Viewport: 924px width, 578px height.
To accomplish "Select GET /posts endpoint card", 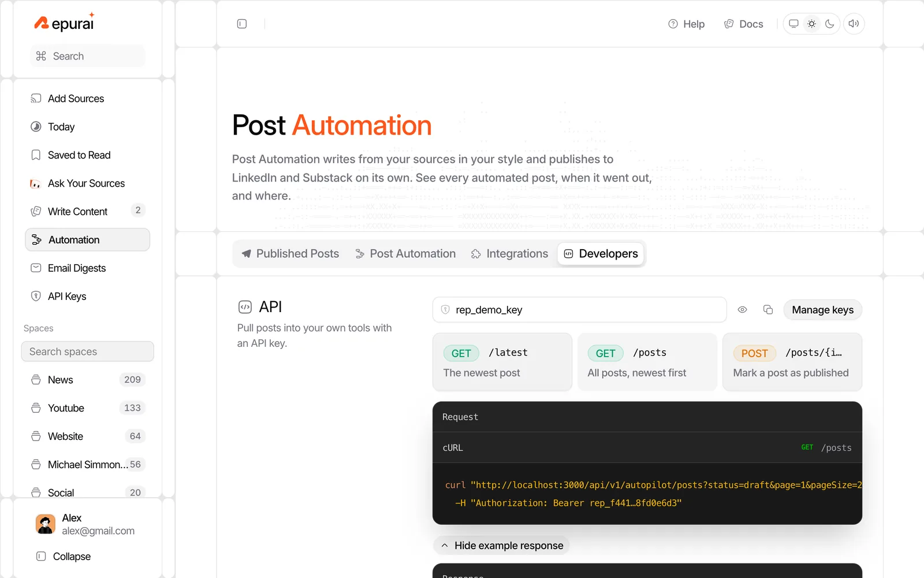I will point(647,362).
